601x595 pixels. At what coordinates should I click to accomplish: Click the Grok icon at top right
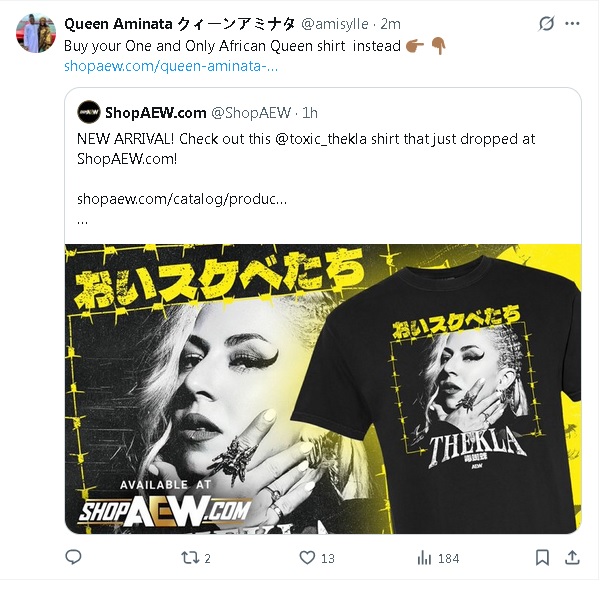pyautogui.click(x=547, y=23)
